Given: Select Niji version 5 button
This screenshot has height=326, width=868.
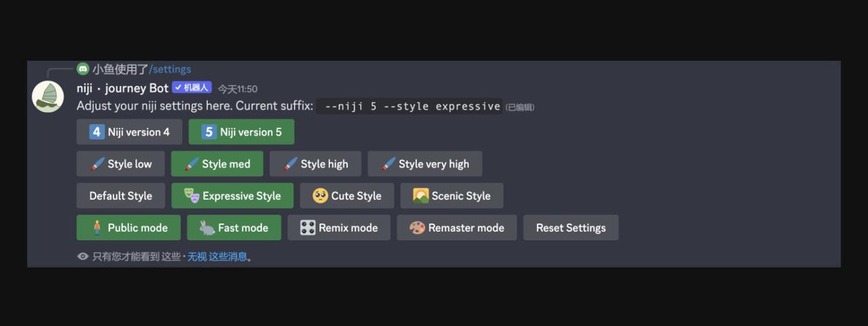Looking at the screenshot, I should 241,132.
